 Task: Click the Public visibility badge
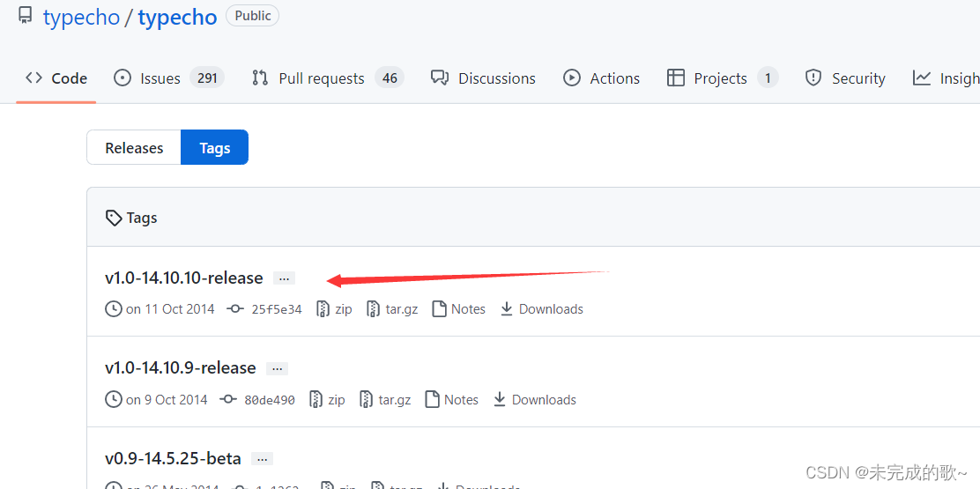253,16
